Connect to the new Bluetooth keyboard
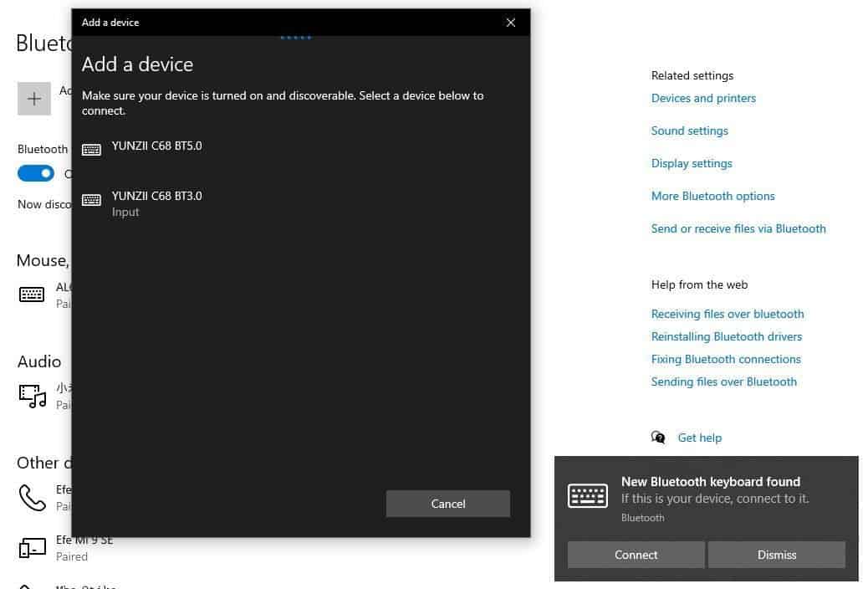868x589 pixels. pos(636,555)
